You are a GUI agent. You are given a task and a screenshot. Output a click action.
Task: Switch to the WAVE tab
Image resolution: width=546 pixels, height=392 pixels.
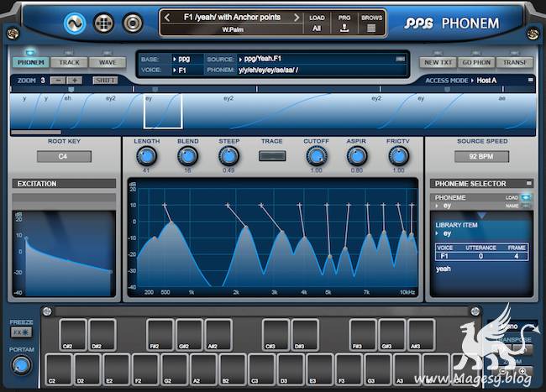tap(108, 63)
